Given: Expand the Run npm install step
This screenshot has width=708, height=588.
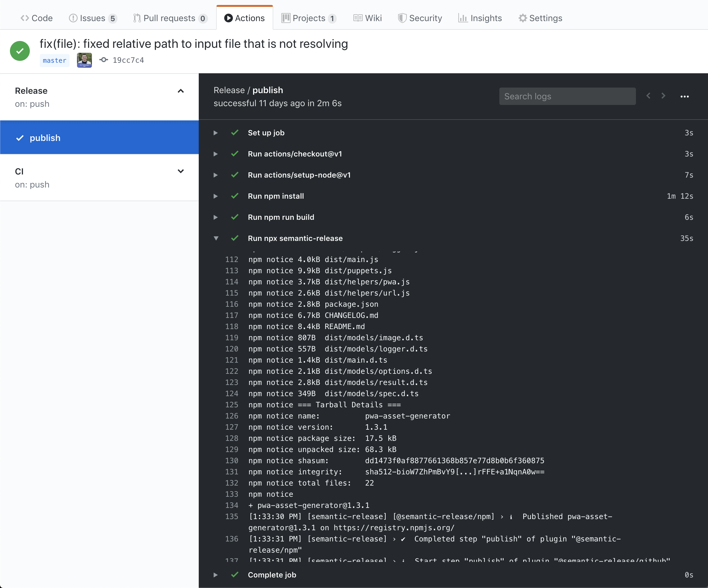Looking at the screenshot, I should click(x=216, y=196).
